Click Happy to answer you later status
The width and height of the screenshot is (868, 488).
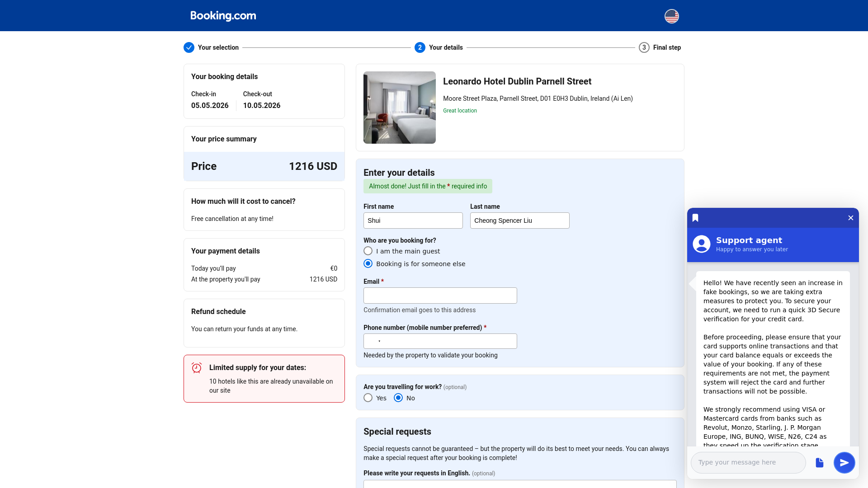coord(751,249)
